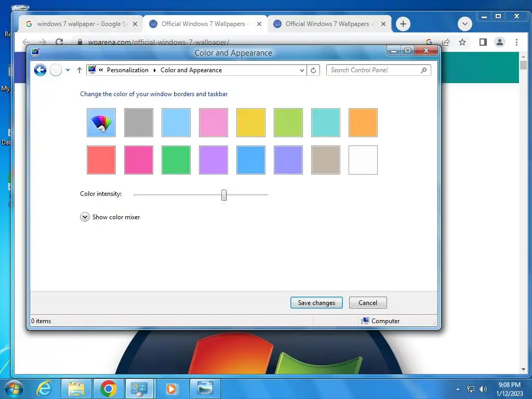The image size is (532, 399).
Task: Select the orange color swatch
Action: point(363,123)
